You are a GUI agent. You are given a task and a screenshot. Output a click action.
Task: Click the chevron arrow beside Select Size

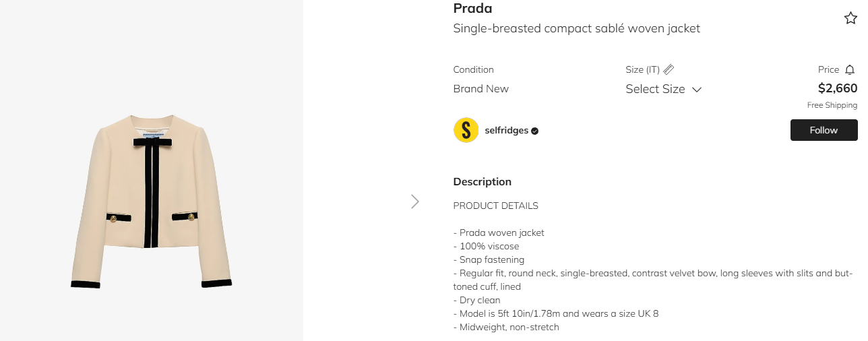click(x=697, y=90)
